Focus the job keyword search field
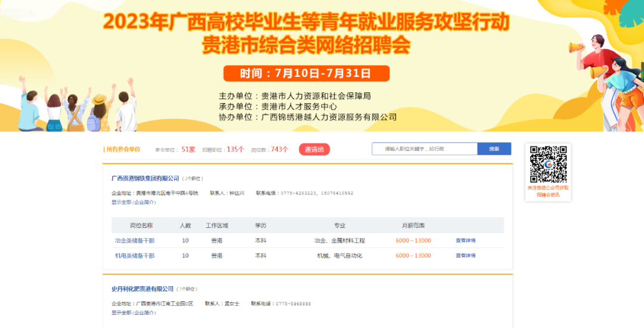This screenshot has height=328, width=644. coord(425,148)
